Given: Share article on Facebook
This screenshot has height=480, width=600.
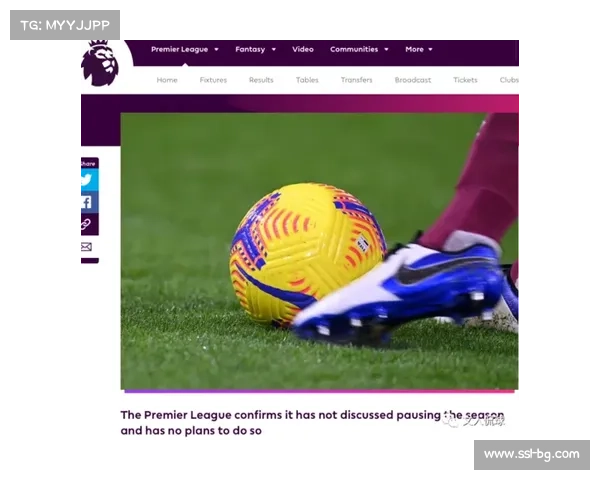Looking at the screenshot, I should pos(88,202).
